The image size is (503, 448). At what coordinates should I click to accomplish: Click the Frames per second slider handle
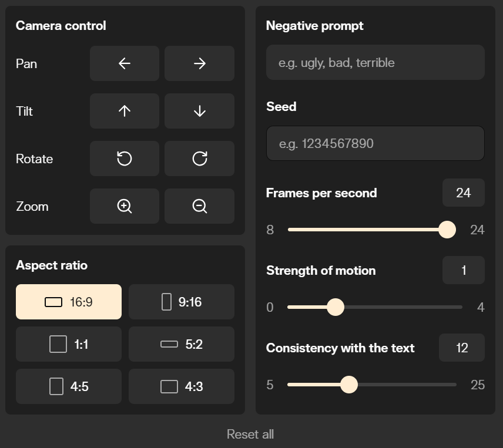[x=447, y=230]
